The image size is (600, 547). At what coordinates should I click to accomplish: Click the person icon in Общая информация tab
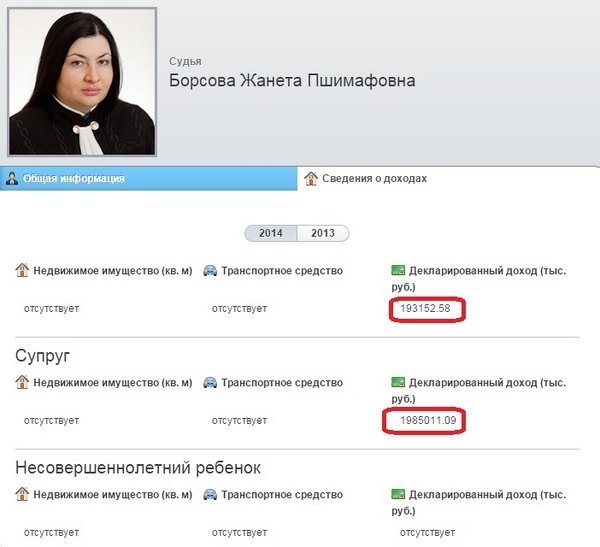click(12, 178)
